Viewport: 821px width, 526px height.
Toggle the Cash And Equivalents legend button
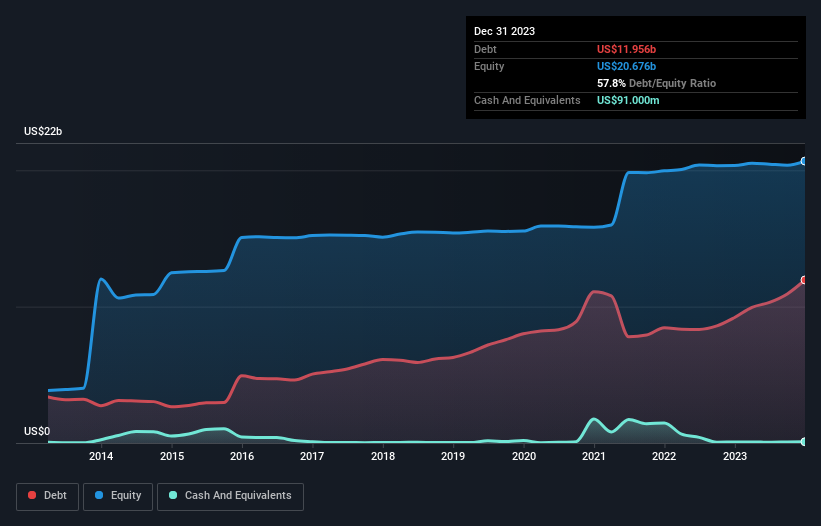pos(230,496)
